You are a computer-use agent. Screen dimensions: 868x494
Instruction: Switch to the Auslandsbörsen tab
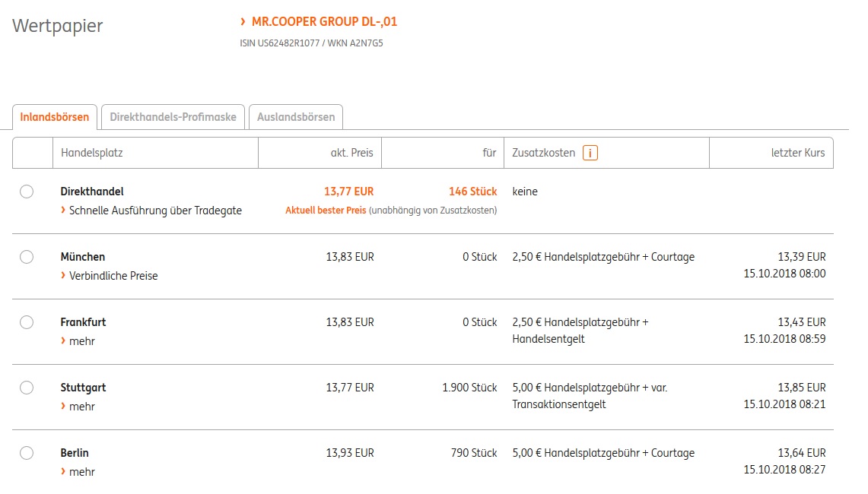296,117
